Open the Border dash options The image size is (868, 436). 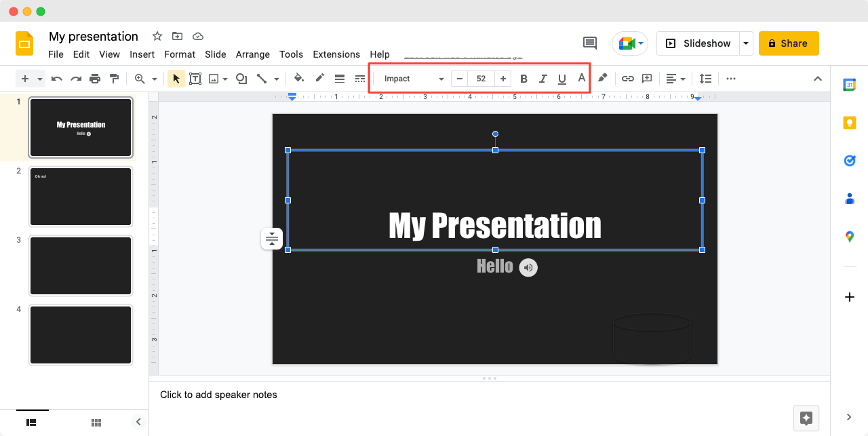[360, 79]
